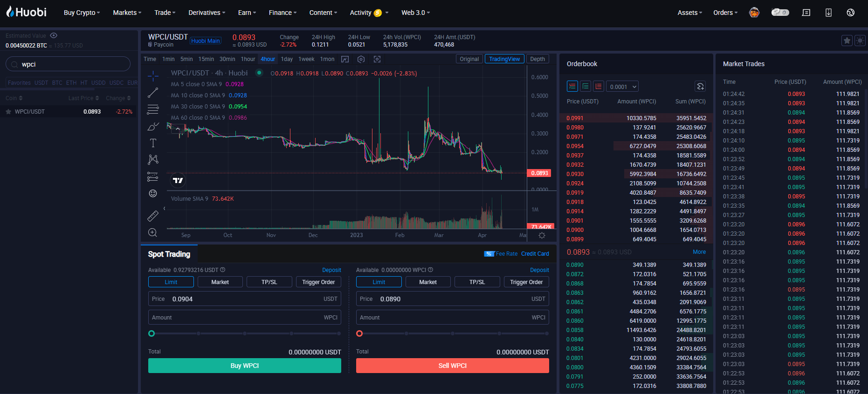Expand the Earn menu
Image resolution: width=868 pixels, height=394 pixels.
(247, 13)
